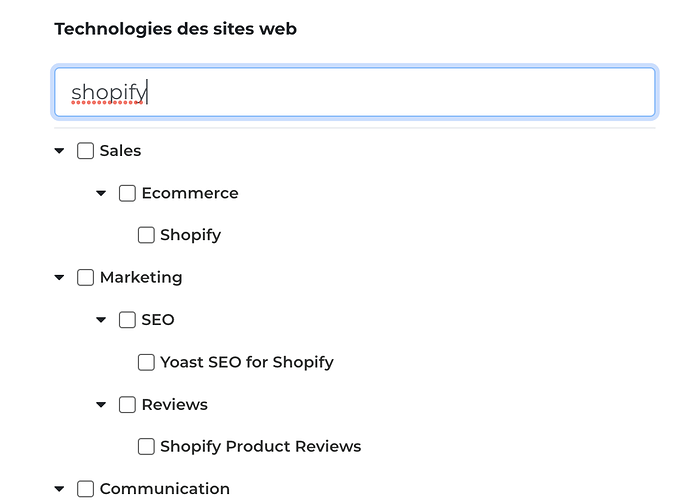Click the Marketing label text
This screenshot has width=682, height=500.
tap(141, 277)
